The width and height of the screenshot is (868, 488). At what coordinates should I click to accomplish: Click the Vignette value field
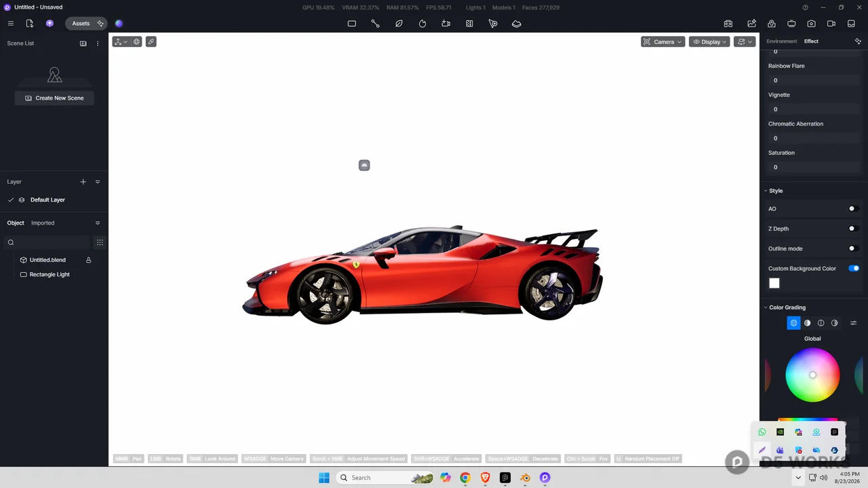pos(812,109)
